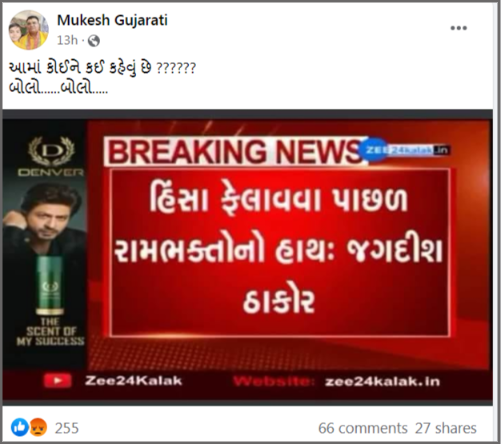Open the 27 shares link
Screen dimensions: 501x444
pos(445,428)
